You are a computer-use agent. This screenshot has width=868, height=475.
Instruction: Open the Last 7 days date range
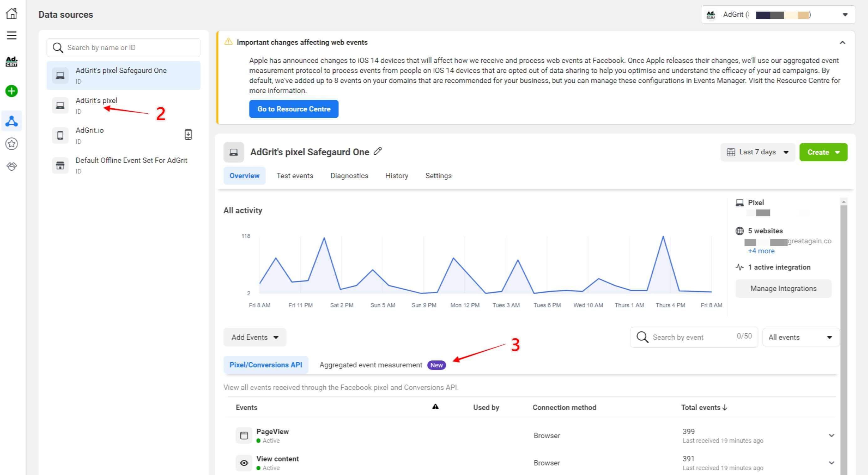click(x=758, y=152)
